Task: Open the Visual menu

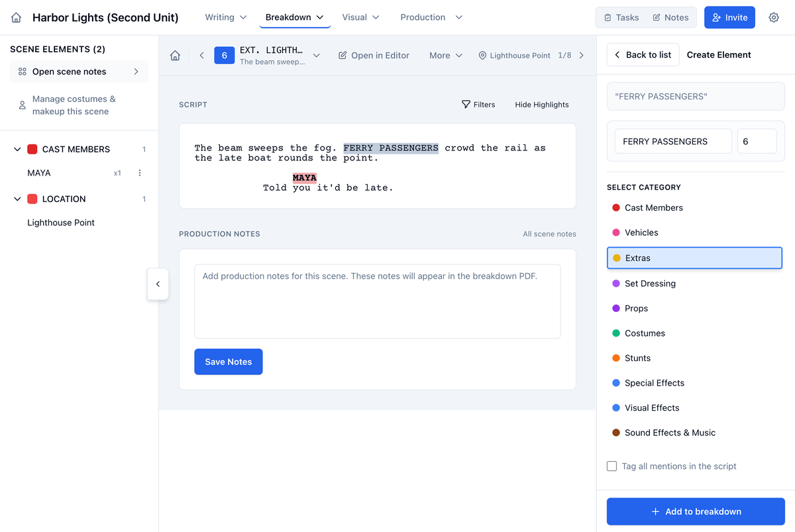Action: click(361, 17)
